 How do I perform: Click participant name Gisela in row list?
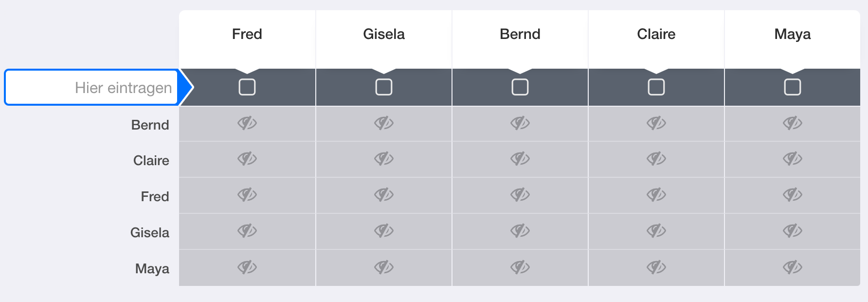tap(149, 233)
